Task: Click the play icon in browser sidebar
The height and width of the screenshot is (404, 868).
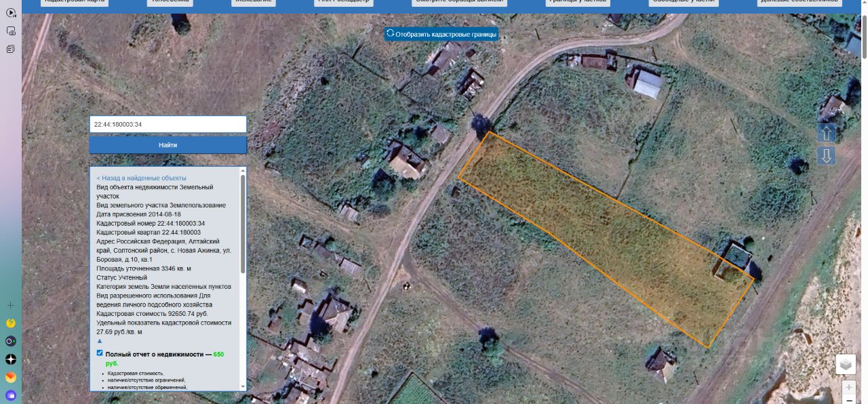Action: 11,13
